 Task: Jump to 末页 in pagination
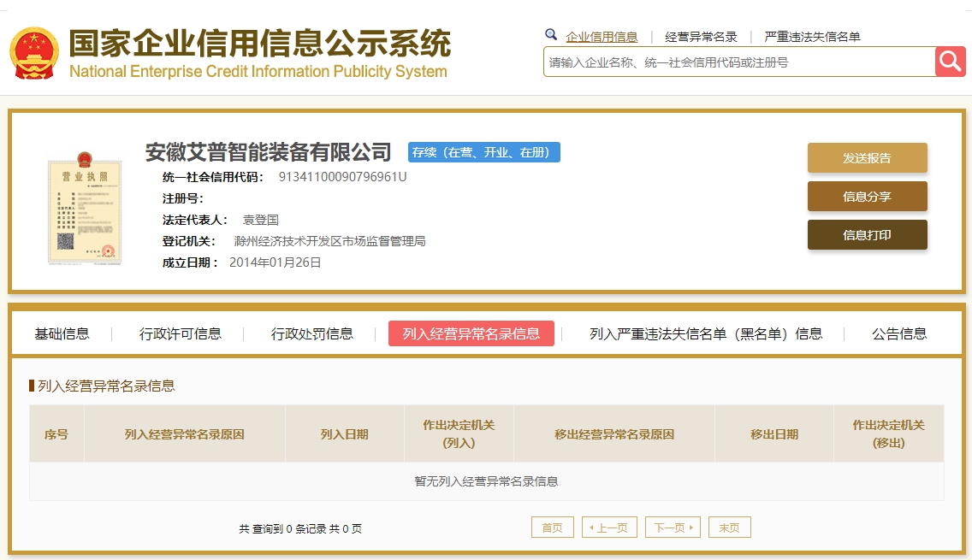point(730,528)
